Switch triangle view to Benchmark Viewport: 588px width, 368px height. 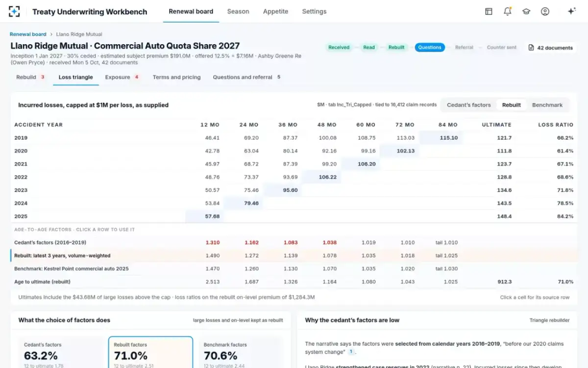[x=547, y=105]
